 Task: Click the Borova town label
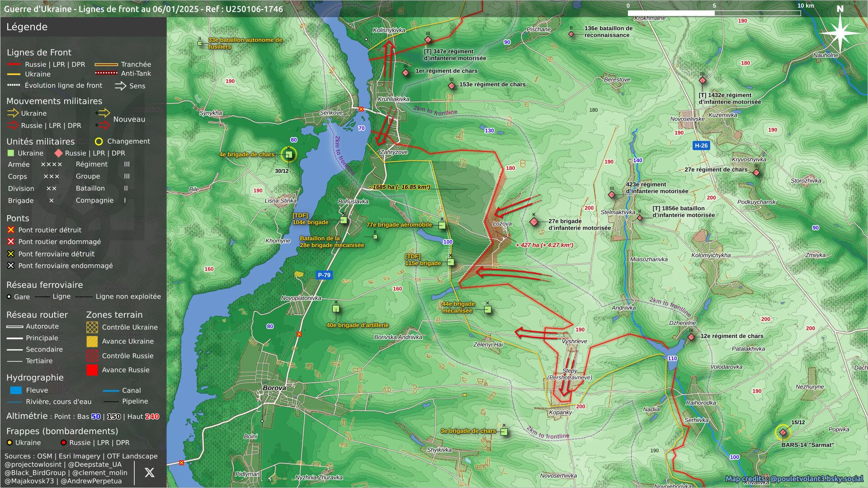pyautogui.click(x=274, y=388)
